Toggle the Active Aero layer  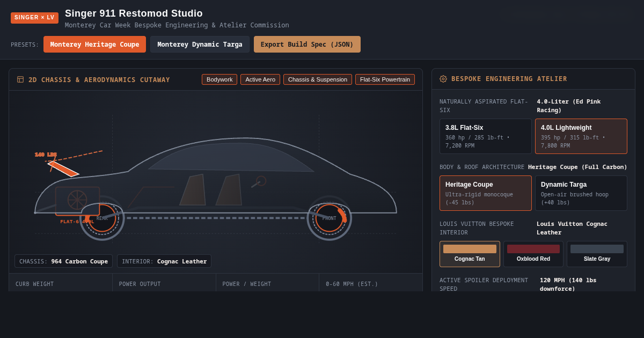pyautogui.click(x=260, y=79)
